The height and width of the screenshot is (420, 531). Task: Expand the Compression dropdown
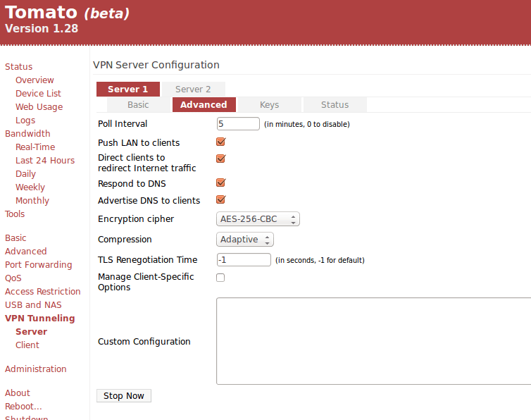point(244,240)
